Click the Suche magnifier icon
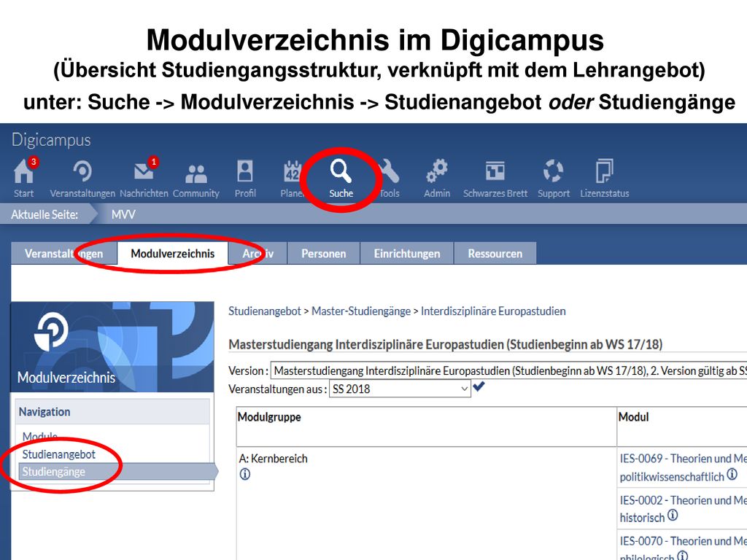 341,171
